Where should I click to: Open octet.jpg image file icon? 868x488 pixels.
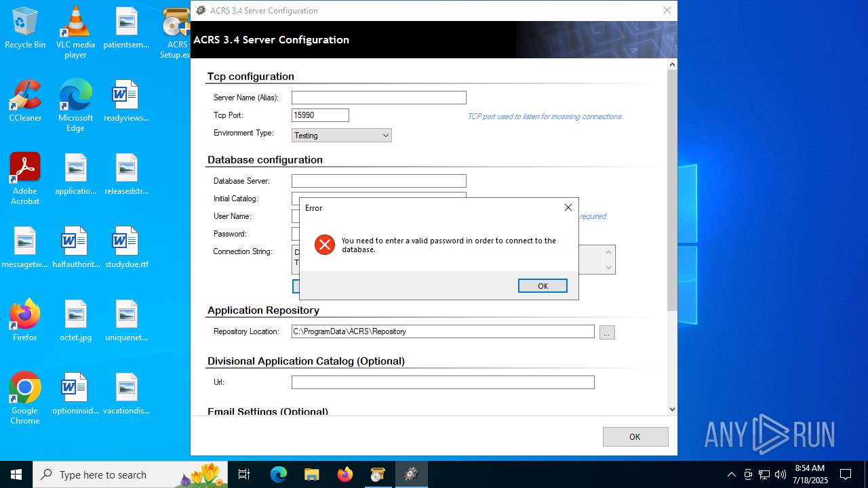(x=75, y=321)
